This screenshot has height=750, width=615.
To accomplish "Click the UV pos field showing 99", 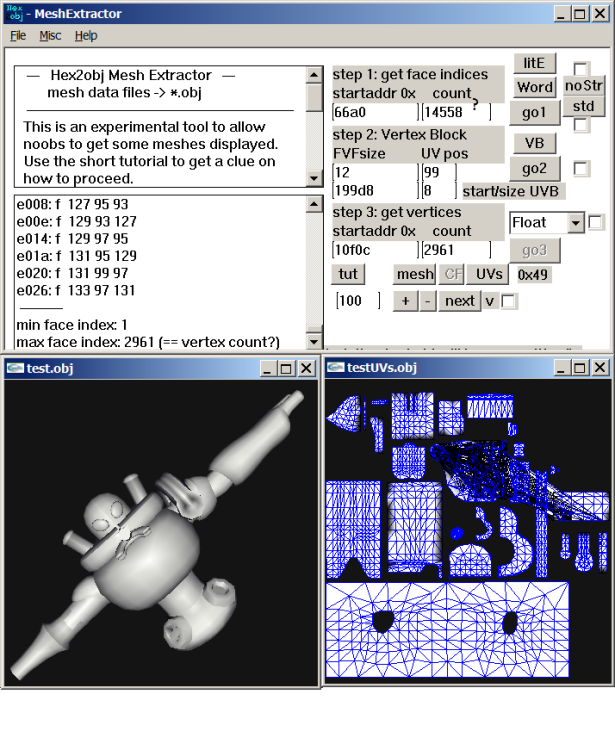I will [x=439, y=172].
